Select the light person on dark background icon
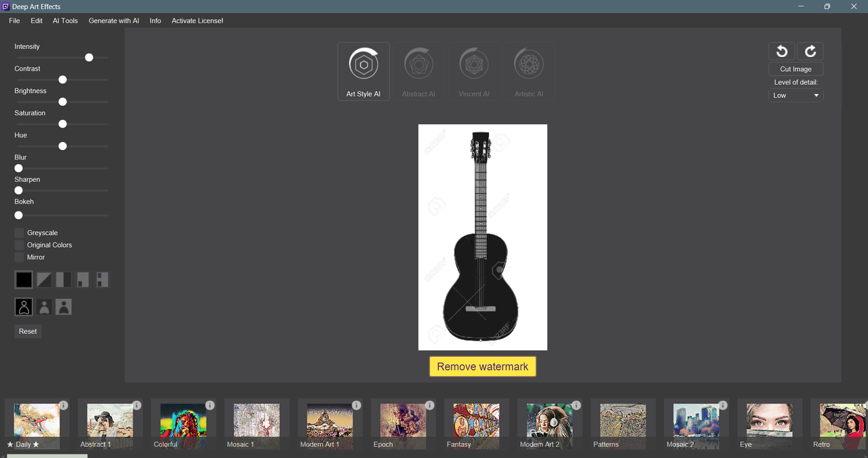 click(x=44, y=307)
